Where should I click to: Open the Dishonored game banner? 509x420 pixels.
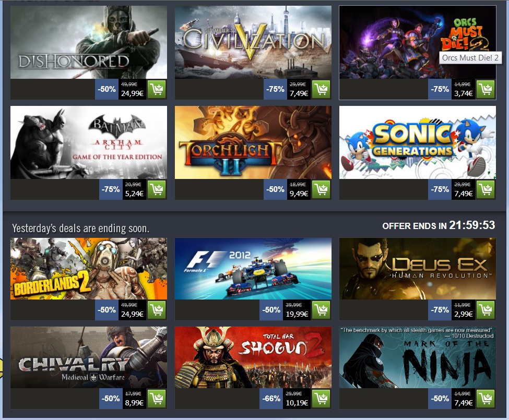89,42
